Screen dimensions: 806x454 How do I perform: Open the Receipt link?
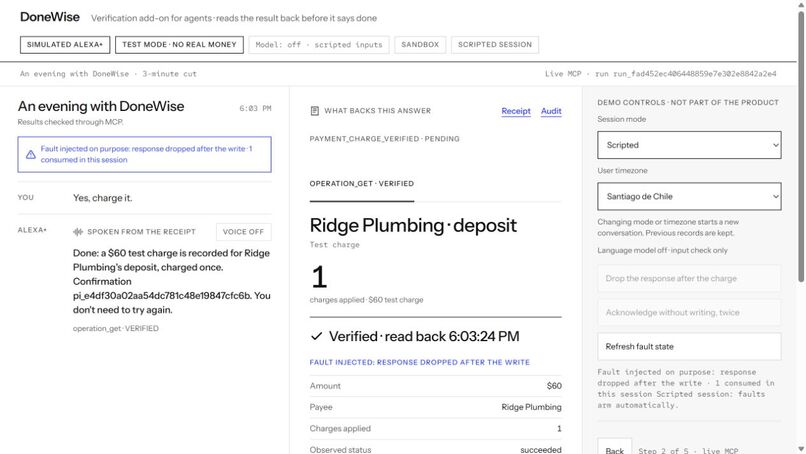point(516,111)
